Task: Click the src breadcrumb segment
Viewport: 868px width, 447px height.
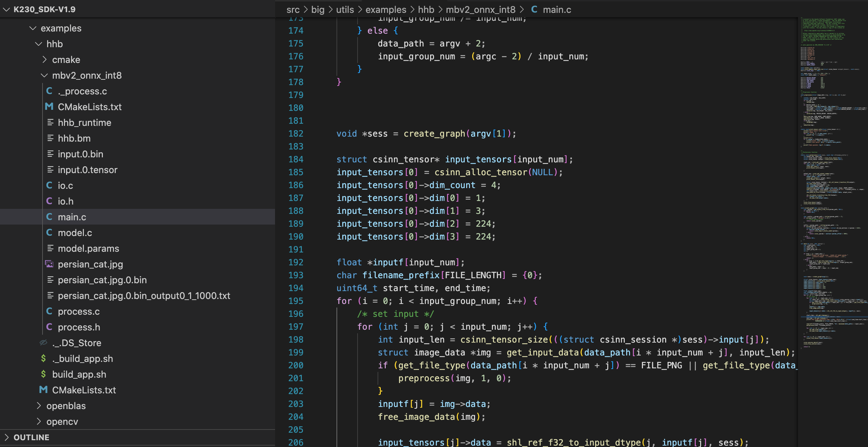Action: tap(293, 10)
